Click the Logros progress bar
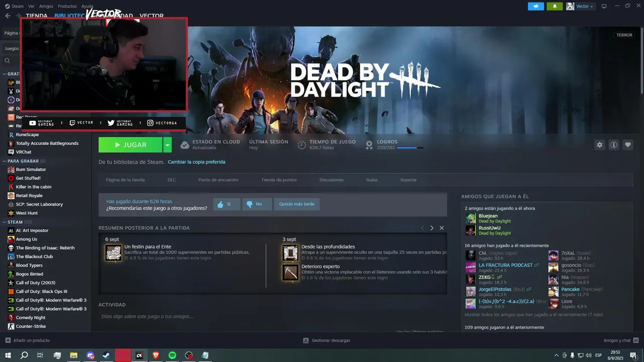This screenshot has height=362, width=644. coord(410,148)
